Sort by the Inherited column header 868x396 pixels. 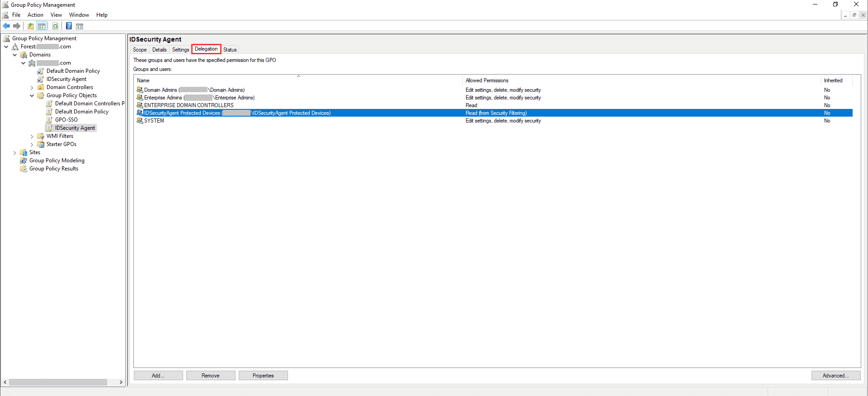pyautogui.click(x=837, y=80)
